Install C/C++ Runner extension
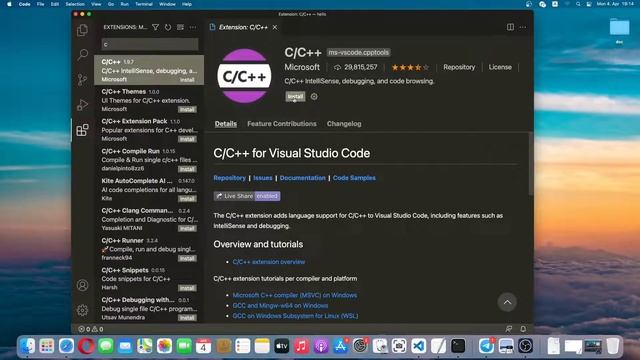 tap(187, 258)
